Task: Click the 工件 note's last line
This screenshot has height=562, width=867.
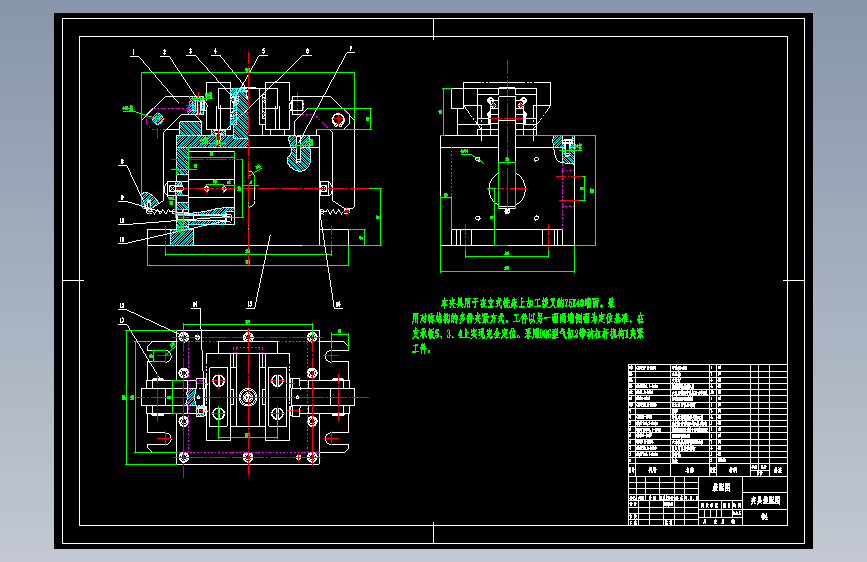Action: [421, 349]
